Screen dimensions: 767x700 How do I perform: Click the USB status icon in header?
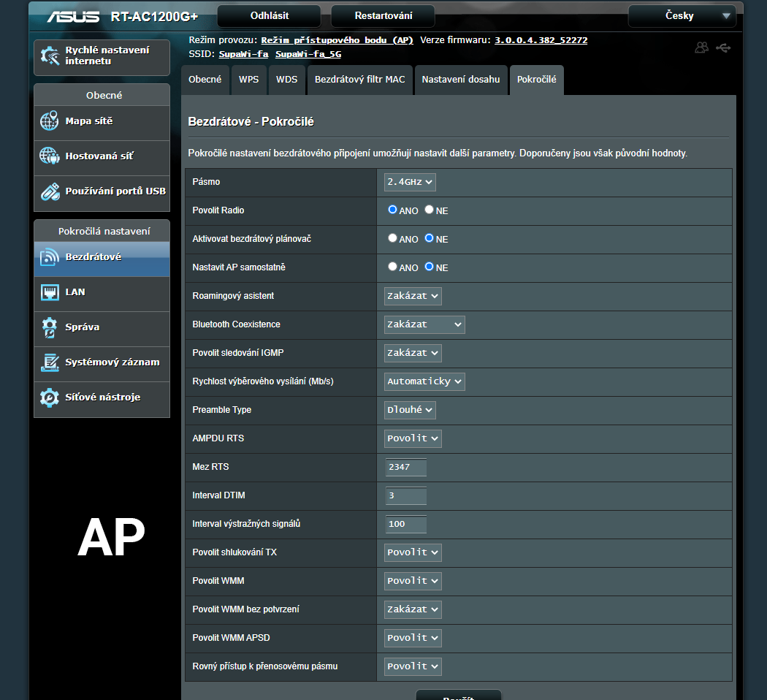[723, 47]
